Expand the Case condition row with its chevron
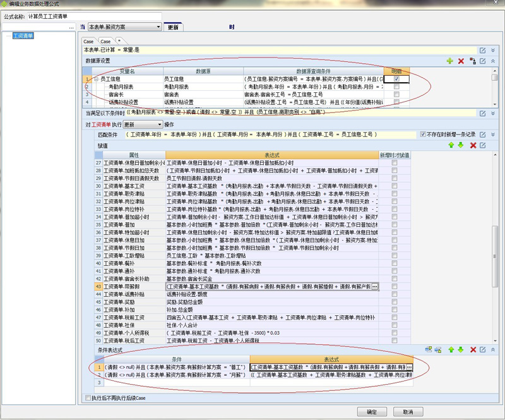This screenshot has height=420, width=505. tap(493, 51)
